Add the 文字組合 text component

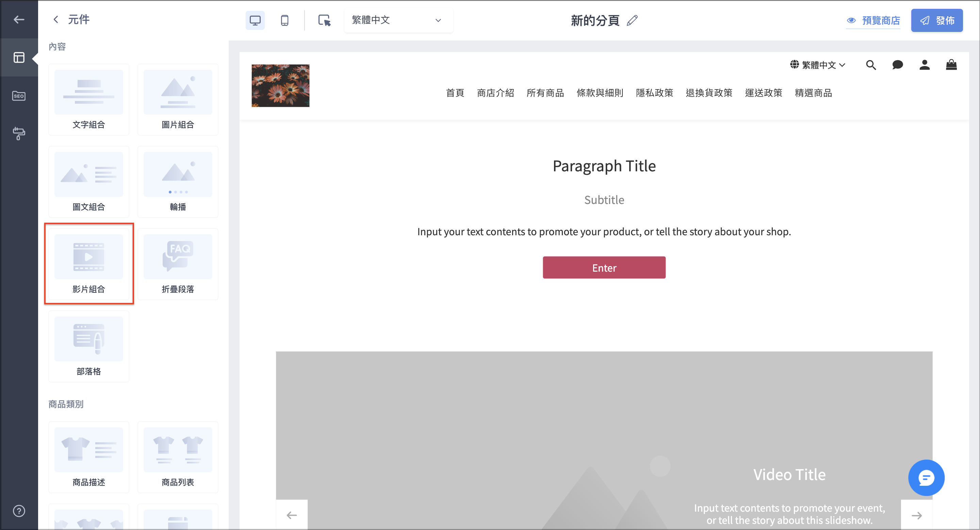point(88,100)
